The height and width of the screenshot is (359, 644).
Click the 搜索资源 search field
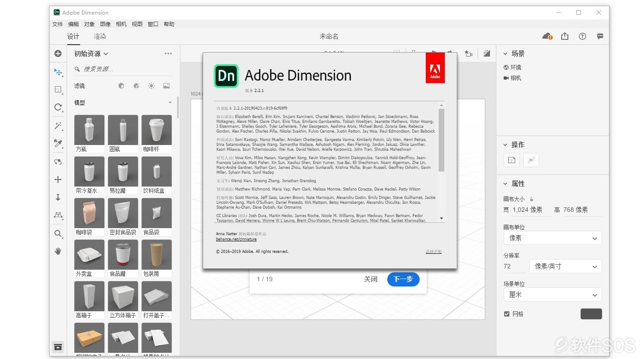tap(123, 69)
